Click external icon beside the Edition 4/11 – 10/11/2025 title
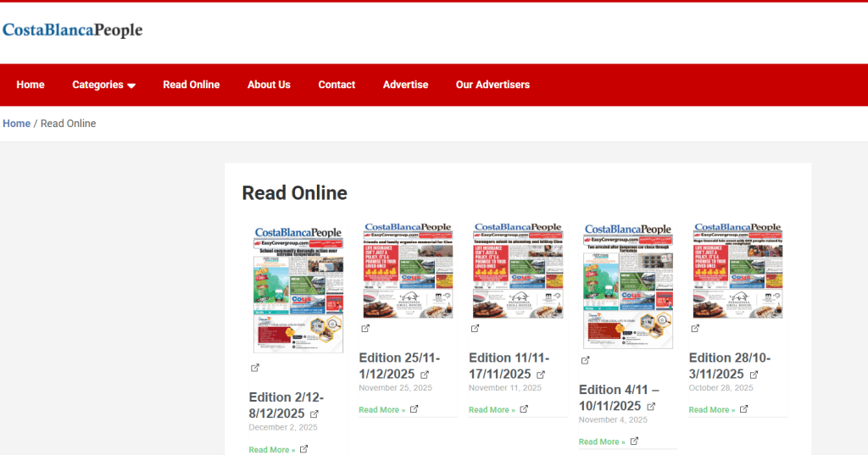868x455 pixels. coord(651,407)
